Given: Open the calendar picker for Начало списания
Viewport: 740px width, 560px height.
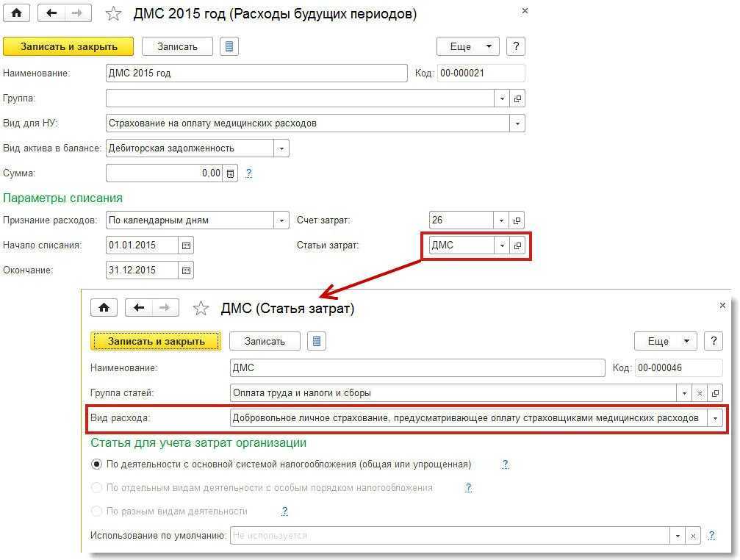Looking at the screenshot, I should (186, 245).
